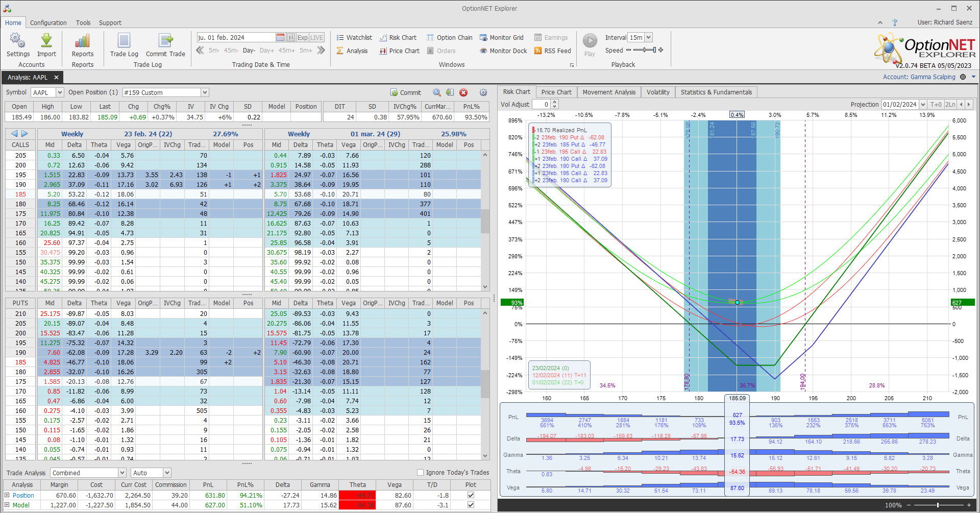Open the Tools menu
Image resolution: width=980 pixels, height=513 pixels.
(x=83, y=22)
